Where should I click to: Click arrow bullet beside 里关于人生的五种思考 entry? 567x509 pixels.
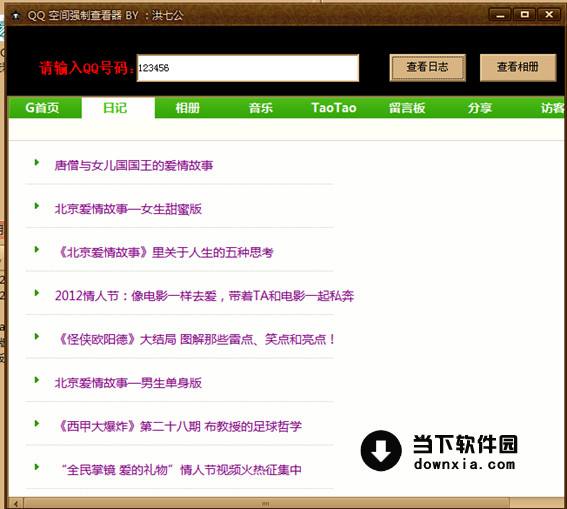[37, 249]
